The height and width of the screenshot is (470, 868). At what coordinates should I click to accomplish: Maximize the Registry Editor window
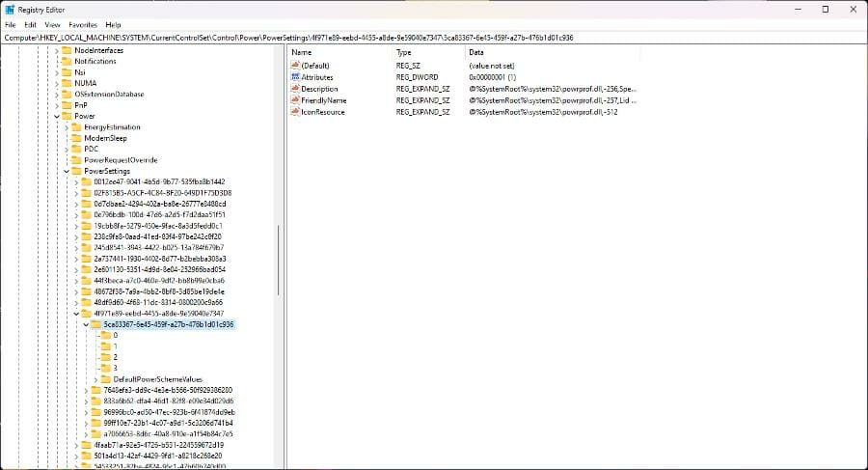pos(825,10)
